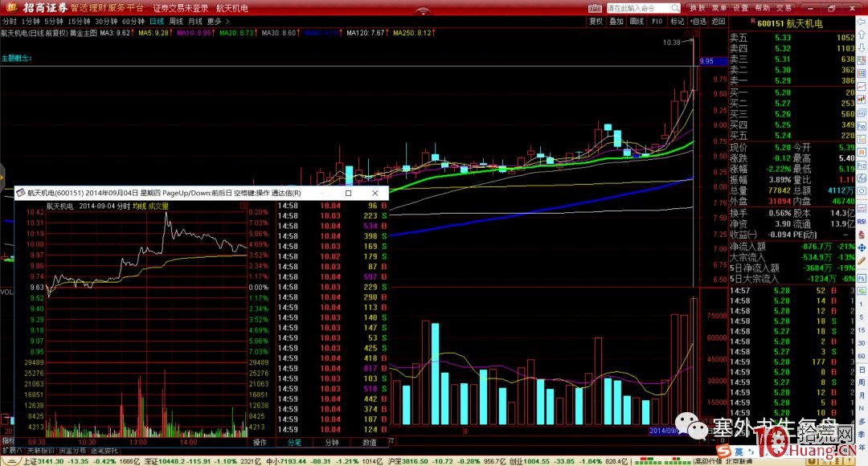
Task: Click the 画线 drawing button
Action: pos(637,22)
